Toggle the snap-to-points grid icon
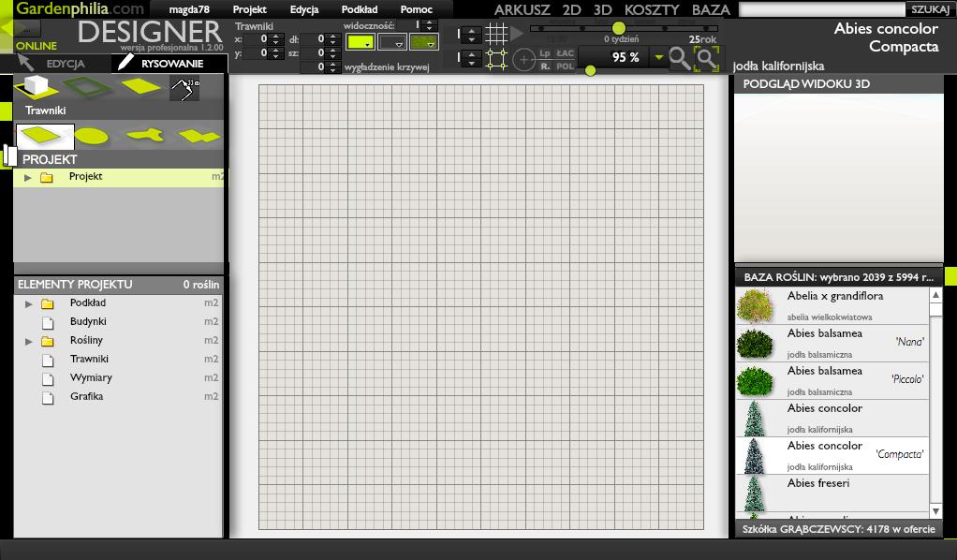The width and height of the screenshot is (957, 560). coord(496,59)
